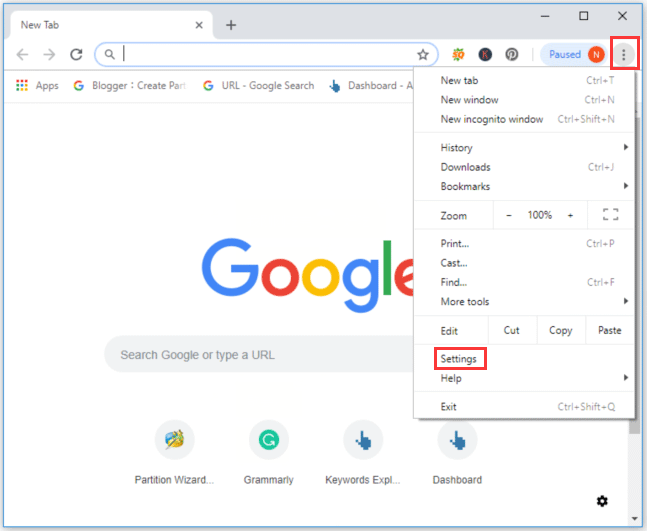
Task: Maximize the Chrome window
Action: point(583,16)
